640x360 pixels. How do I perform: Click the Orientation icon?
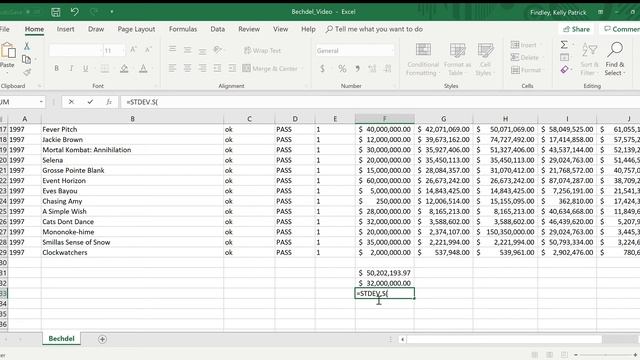pyautogui.click(x=218, y=50)
